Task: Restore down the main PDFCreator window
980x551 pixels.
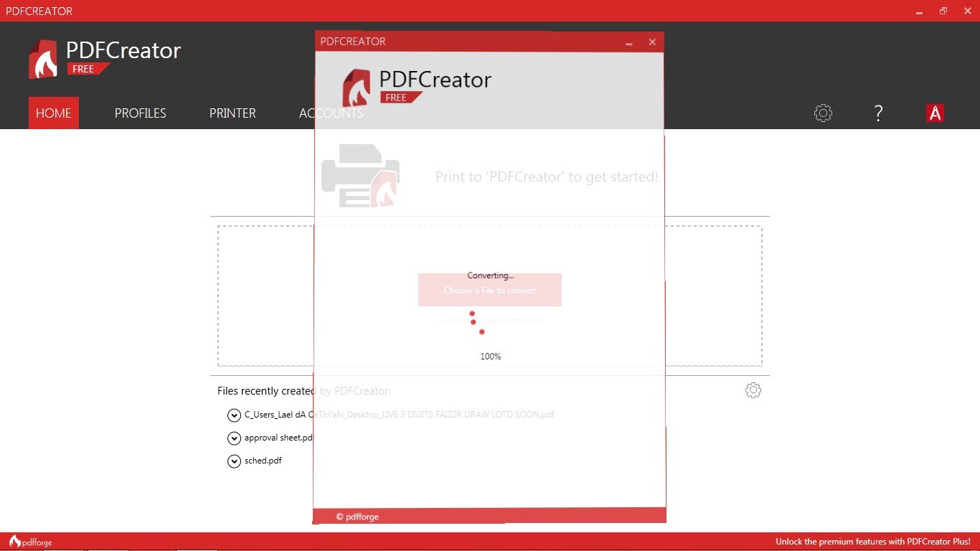Action: coord(943,11)
